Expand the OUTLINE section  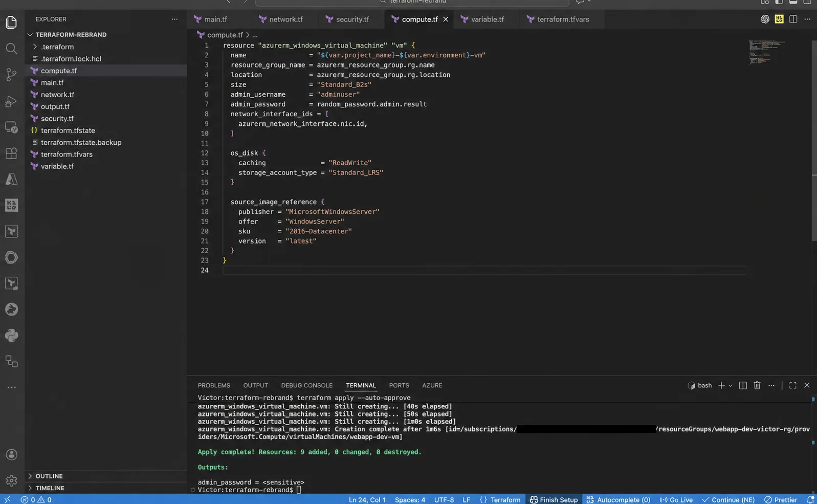tap(49, 476)
